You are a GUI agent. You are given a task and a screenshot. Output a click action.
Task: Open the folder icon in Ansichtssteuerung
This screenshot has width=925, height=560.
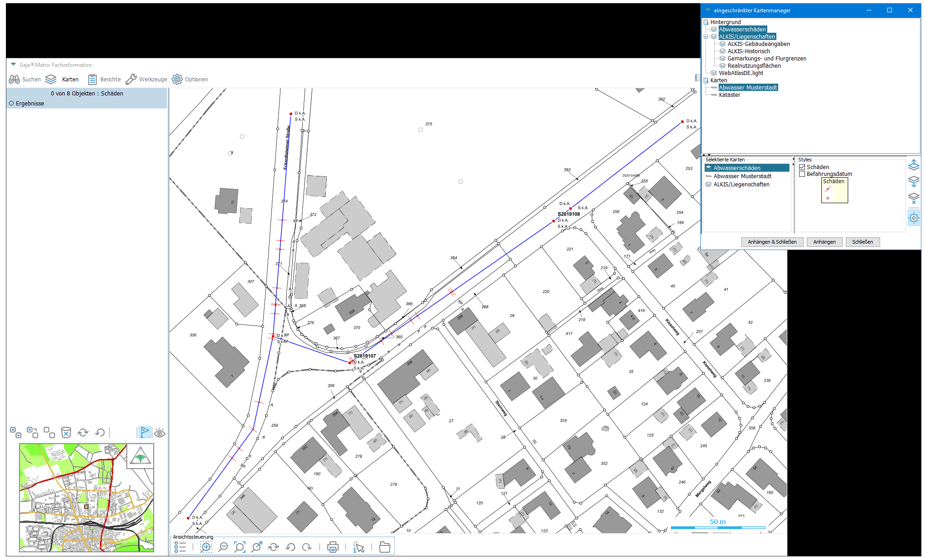tap(385, 547)
